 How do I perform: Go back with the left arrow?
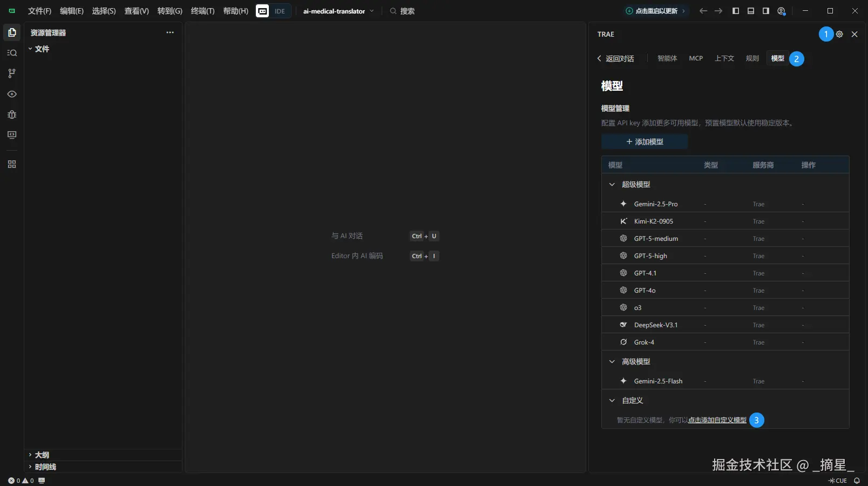(x=703, y=11)
